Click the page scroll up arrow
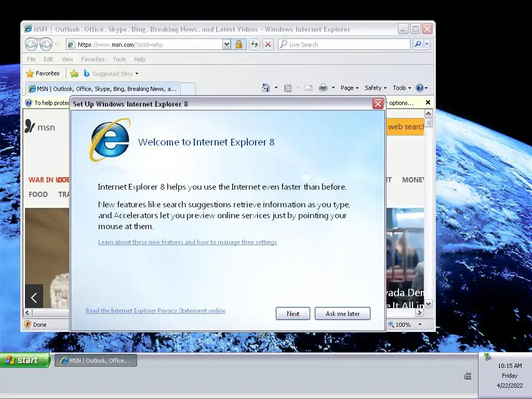Viewport: 532px width, 399px height. pyautogui.click(x=428, y=114)
